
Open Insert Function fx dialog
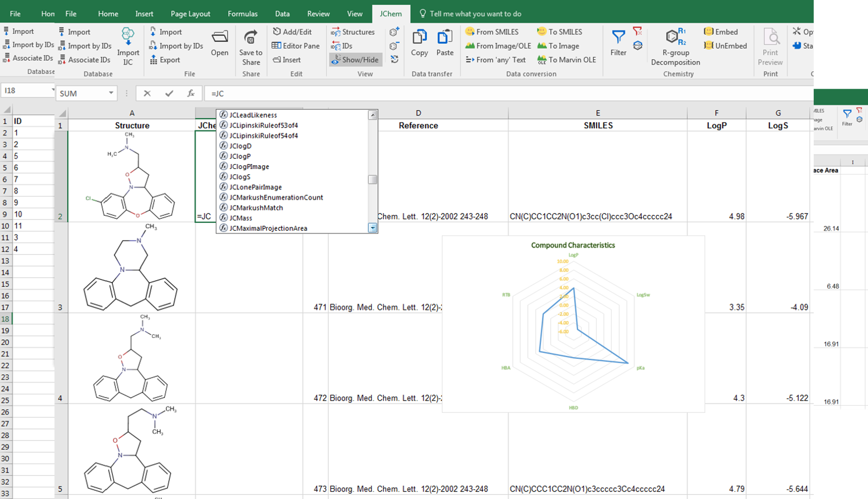coord(191,93)
